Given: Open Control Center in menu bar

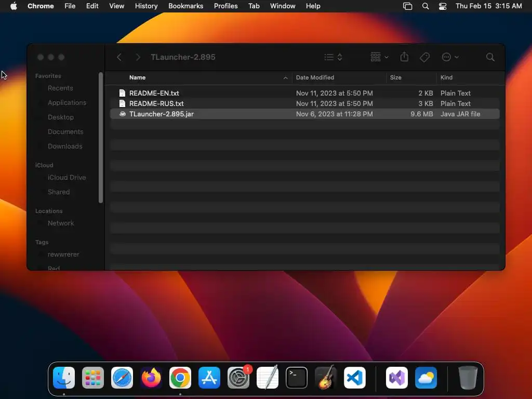Looking at the screenshot, I should pyautogui.click(x=443, y=6).
